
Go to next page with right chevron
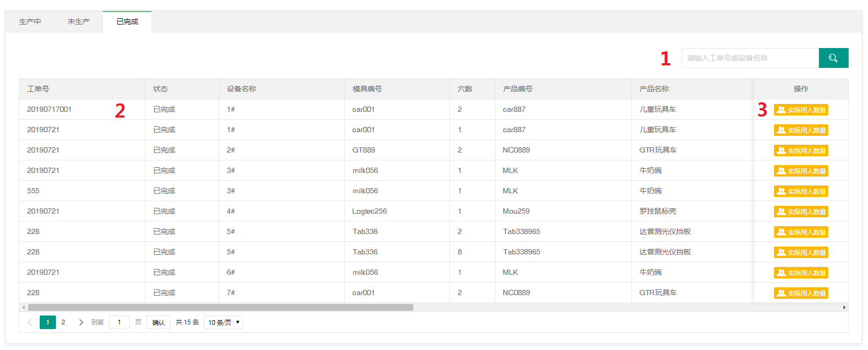(x=81, y=322)
